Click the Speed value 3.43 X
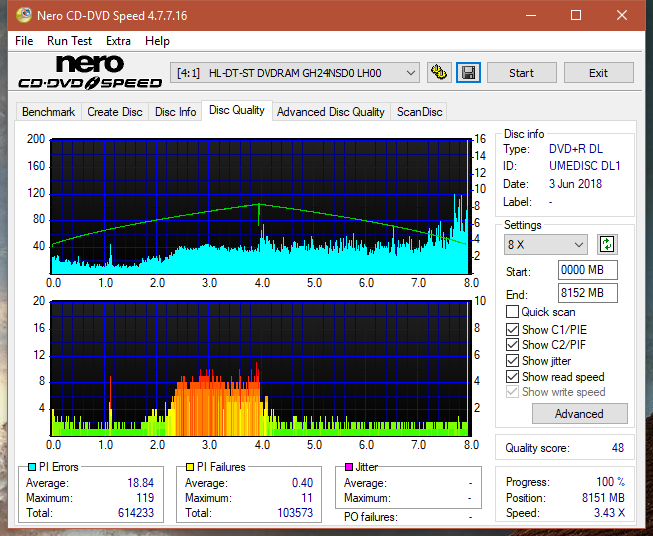This screenshot has width=653, height=536. pyautogui.click(x=609, y=512)
